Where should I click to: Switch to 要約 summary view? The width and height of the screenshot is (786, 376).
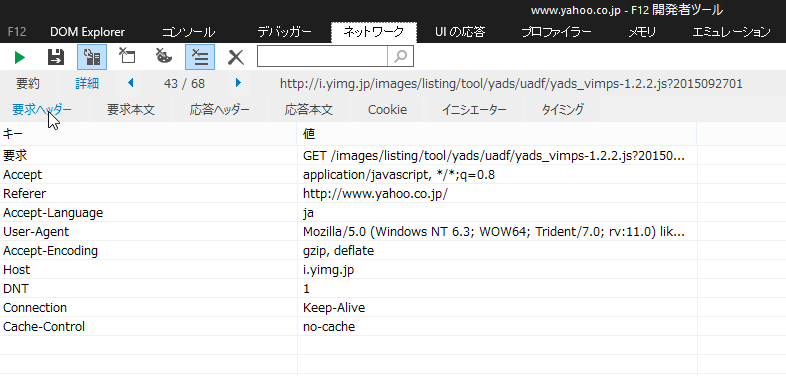28,84
